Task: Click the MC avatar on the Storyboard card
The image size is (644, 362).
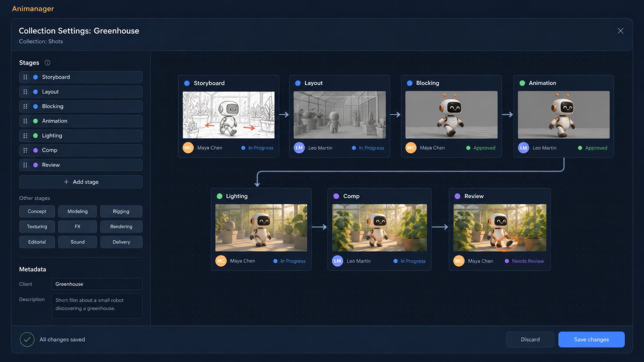Action: tap(188, 148)
